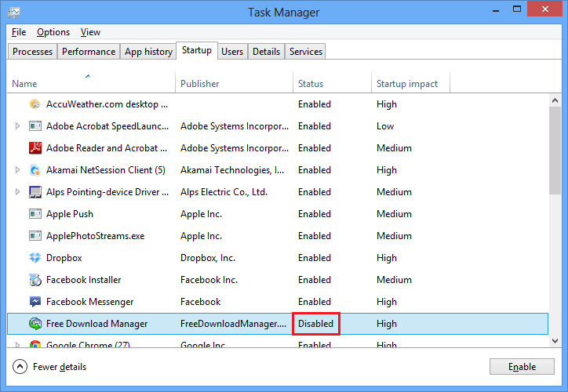
Task: Switch to the App history tab
Action: click(x=148, y=52)
